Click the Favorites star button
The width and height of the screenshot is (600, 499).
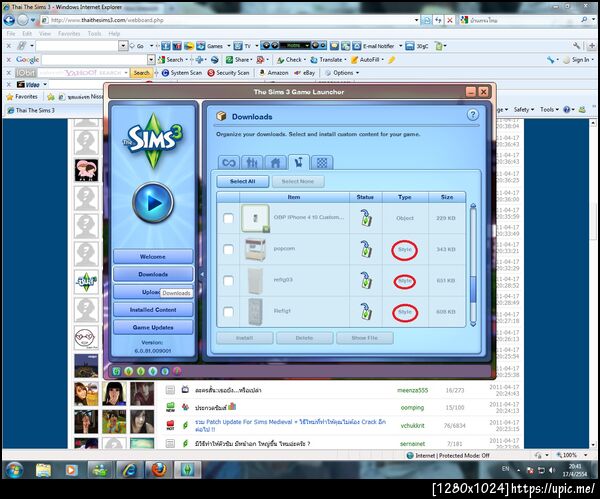tap(22, 97)
